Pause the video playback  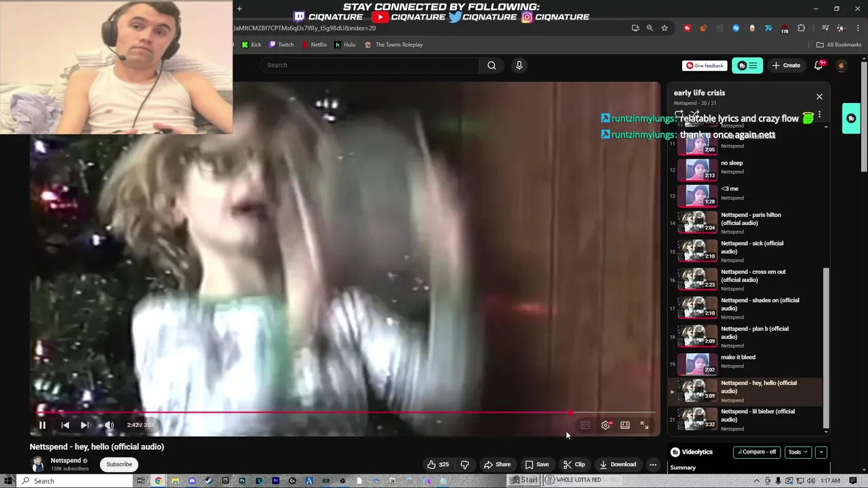(42, 425)
